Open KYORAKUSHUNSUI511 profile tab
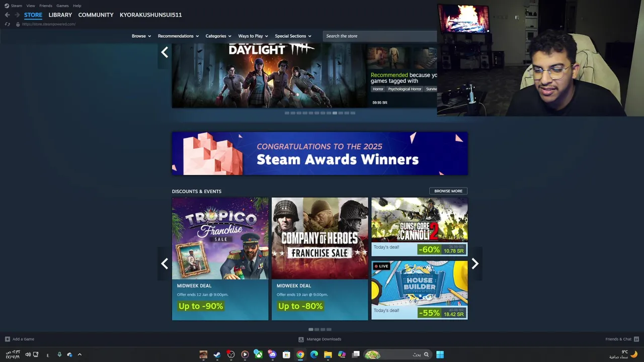This screenshot has width=644, height=362. click(150, 15)
